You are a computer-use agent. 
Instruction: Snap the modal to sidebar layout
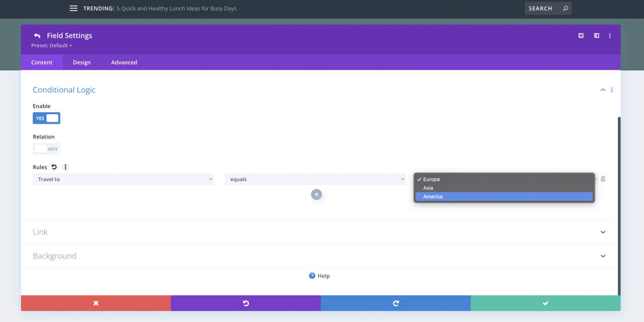point(597,36)
